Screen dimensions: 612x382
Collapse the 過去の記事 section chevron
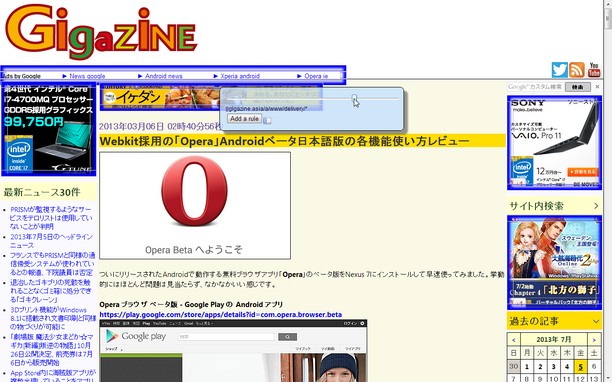point(596,321)
